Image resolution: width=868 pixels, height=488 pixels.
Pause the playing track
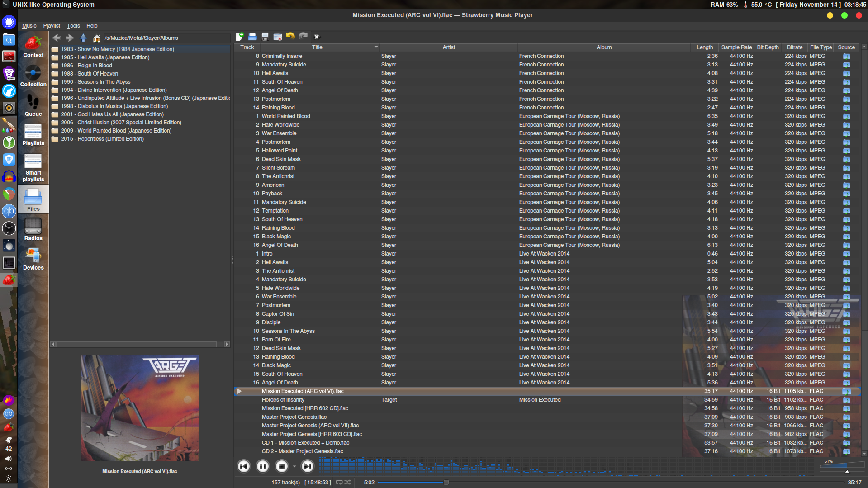[263, 466]
